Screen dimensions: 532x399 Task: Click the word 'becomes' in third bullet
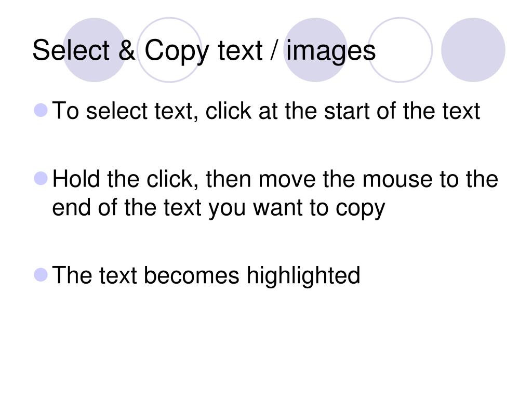tap(192, 275)
